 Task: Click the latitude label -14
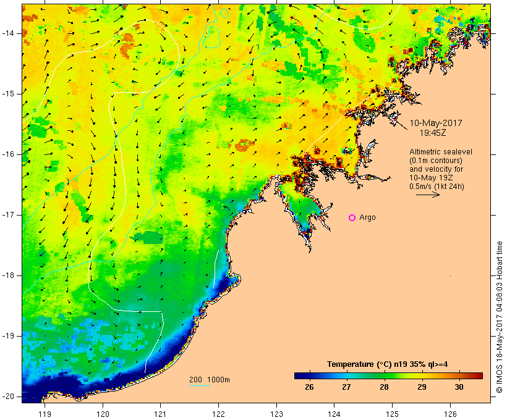pyautogui.click(x=8, y=33)
